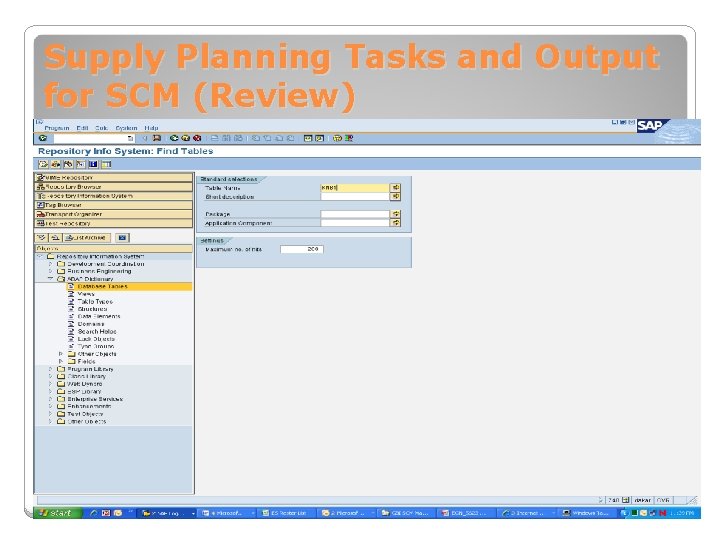This screenshot has width=720, height=540.
Task: Expand the Enterprise Services folder
Action: [x=51, y=399]
